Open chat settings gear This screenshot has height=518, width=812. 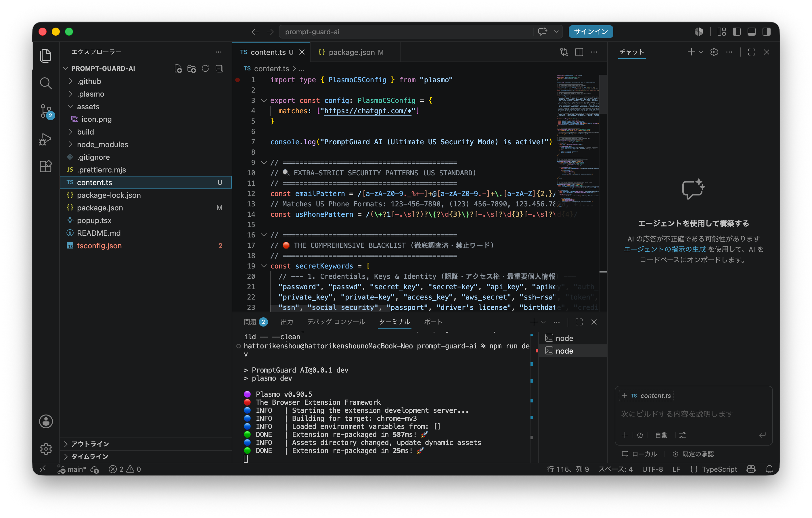(x=714, y=52)
